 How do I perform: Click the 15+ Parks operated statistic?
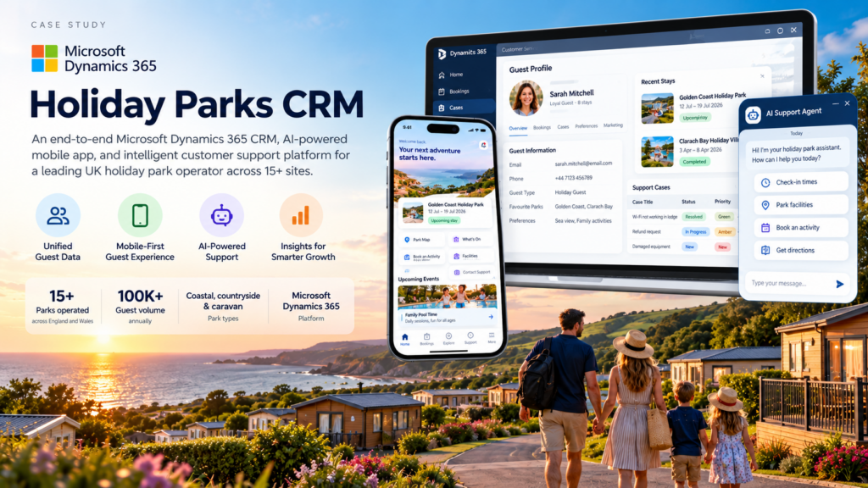tap(62, 306)
